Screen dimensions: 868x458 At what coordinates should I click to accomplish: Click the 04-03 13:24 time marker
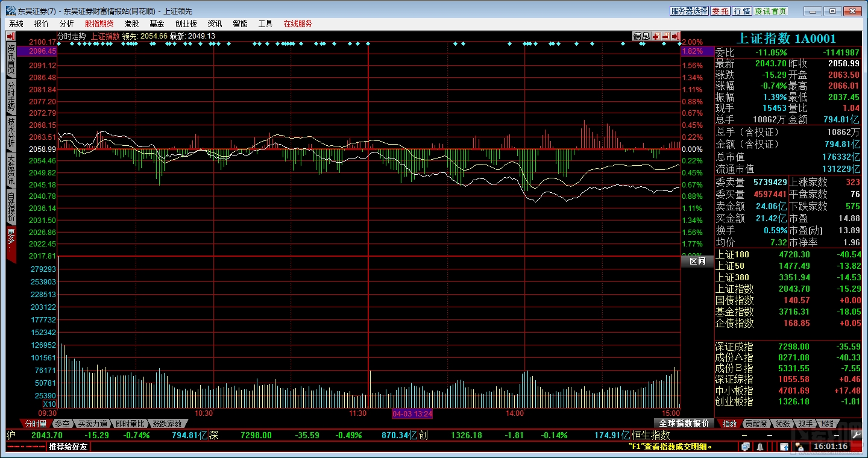point(412,414)
